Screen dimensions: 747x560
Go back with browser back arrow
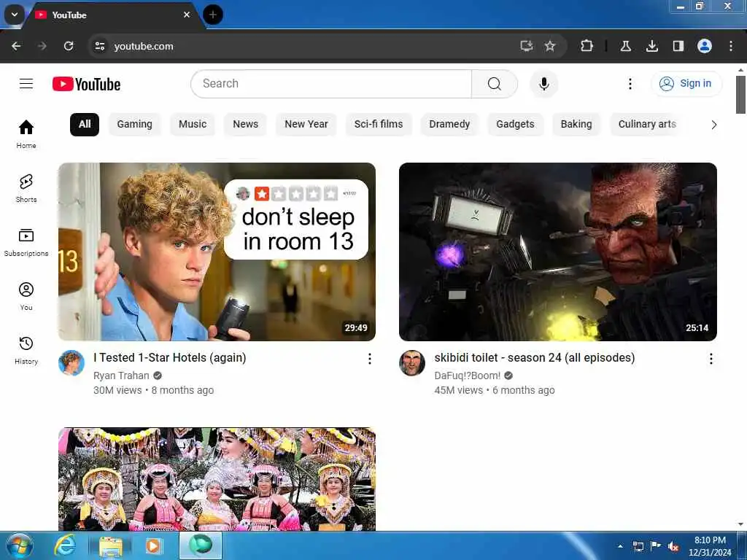16,46
